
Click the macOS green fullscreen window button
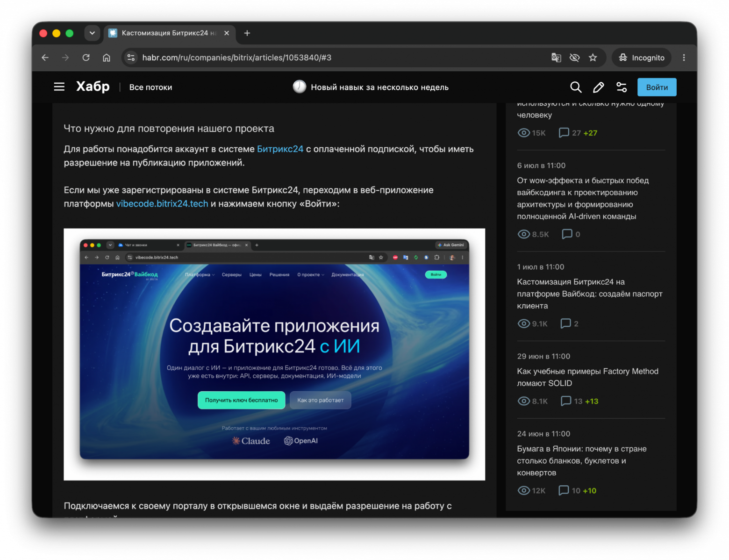[x=70, y=33]
